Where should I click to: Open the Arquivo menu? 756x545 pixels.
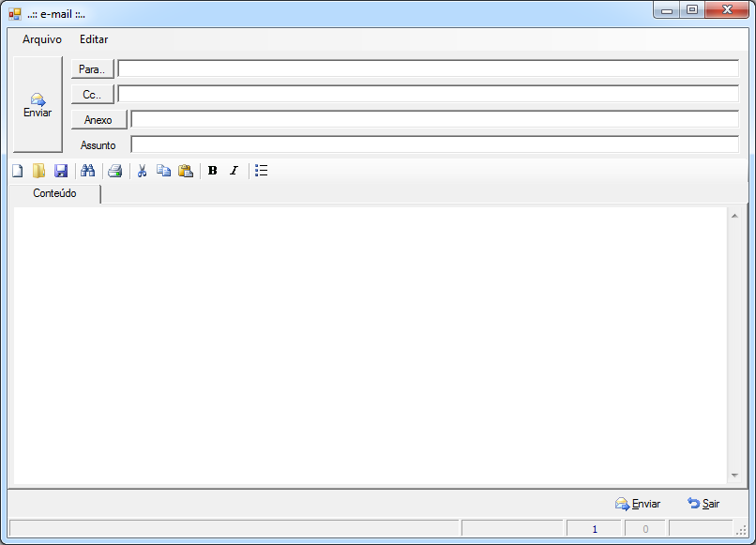(42, 39)
